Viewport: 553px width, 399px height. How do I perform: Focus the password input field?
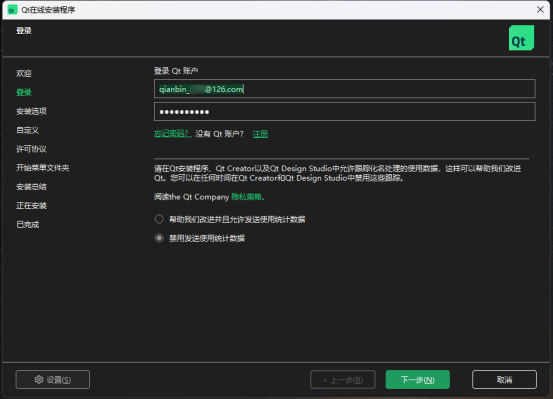pos(345,112)
